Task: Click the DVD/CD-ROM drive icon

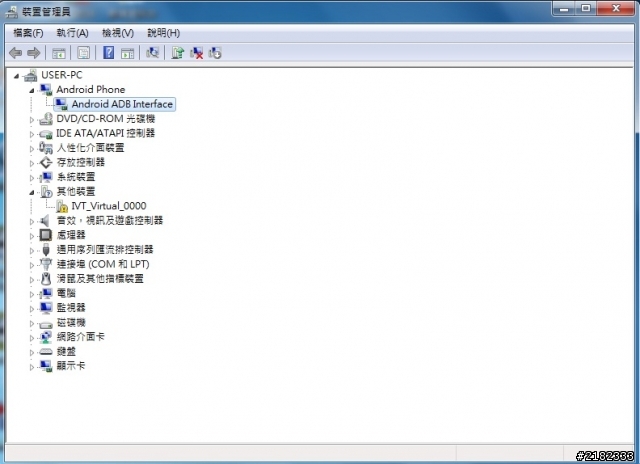Action: [46, 119]
